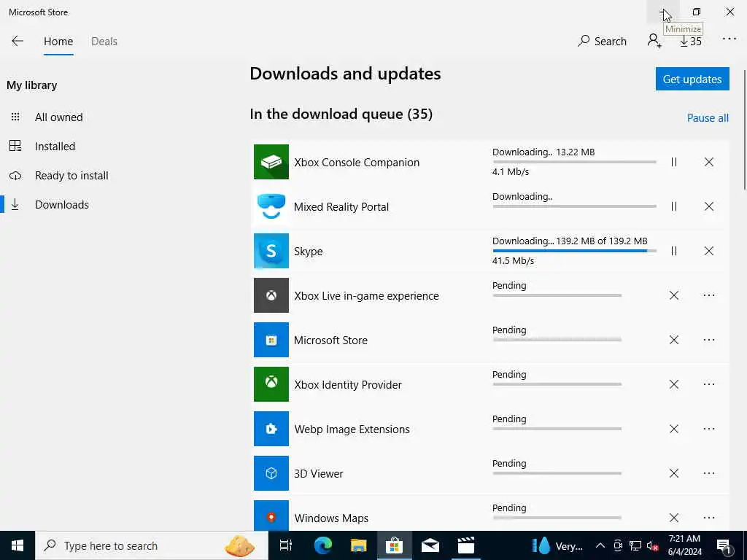747x560 pixels.
Task: Open more options for Microsoft Store row
Action: (x=709, y=340)
